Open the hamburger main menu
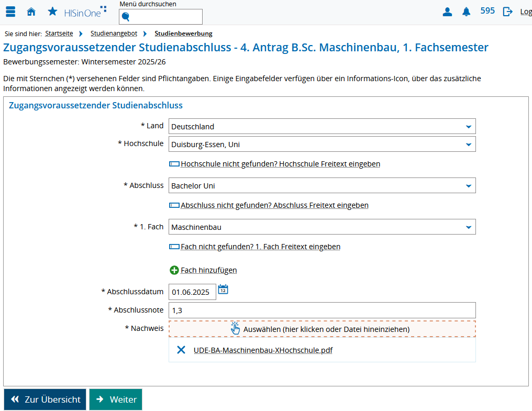Image resolution: width=532 pixels, height=411 pixels. pos(10,12)
